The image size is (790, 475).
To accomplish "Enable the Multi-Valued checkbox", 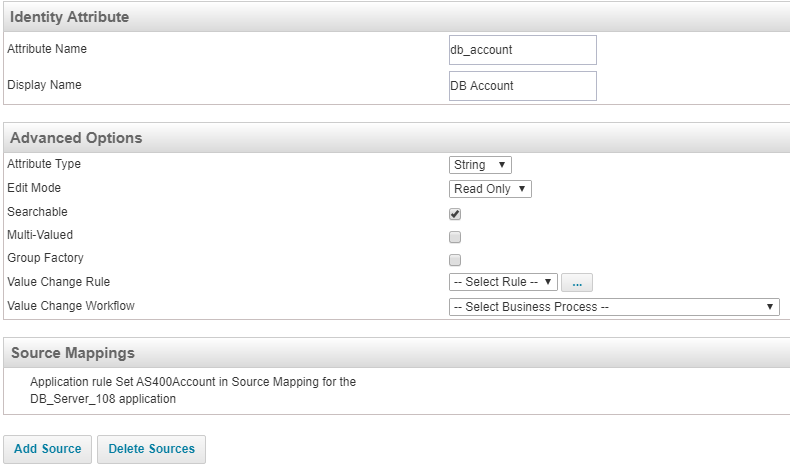I will pyautogui.click(x=455, y=237).
